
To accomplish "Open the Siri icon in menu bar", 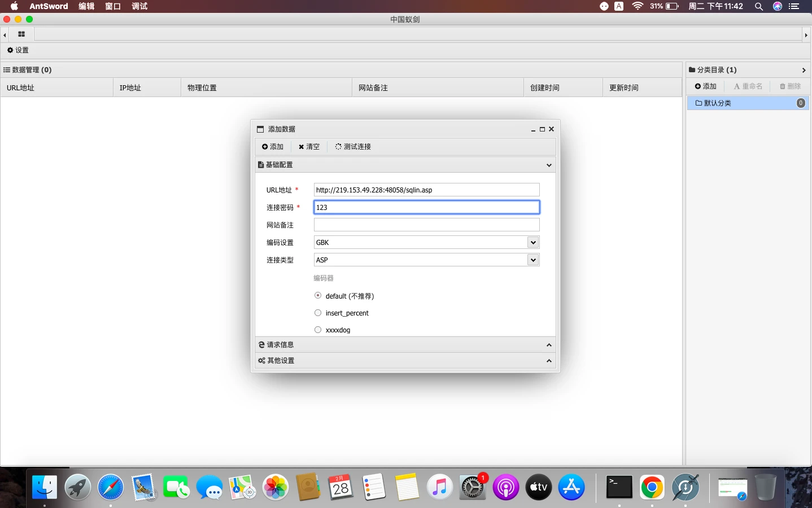I will point(778,6).
